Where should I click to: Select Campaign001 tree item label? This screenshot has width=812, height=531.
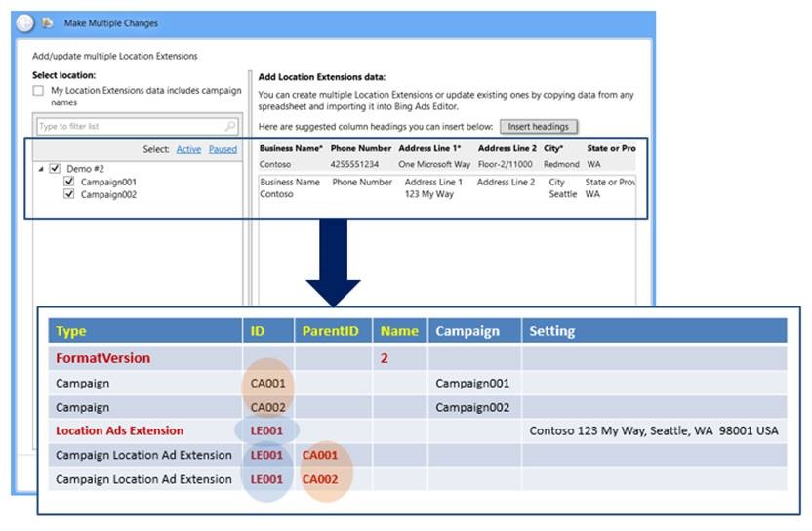(x=108, y=182)
